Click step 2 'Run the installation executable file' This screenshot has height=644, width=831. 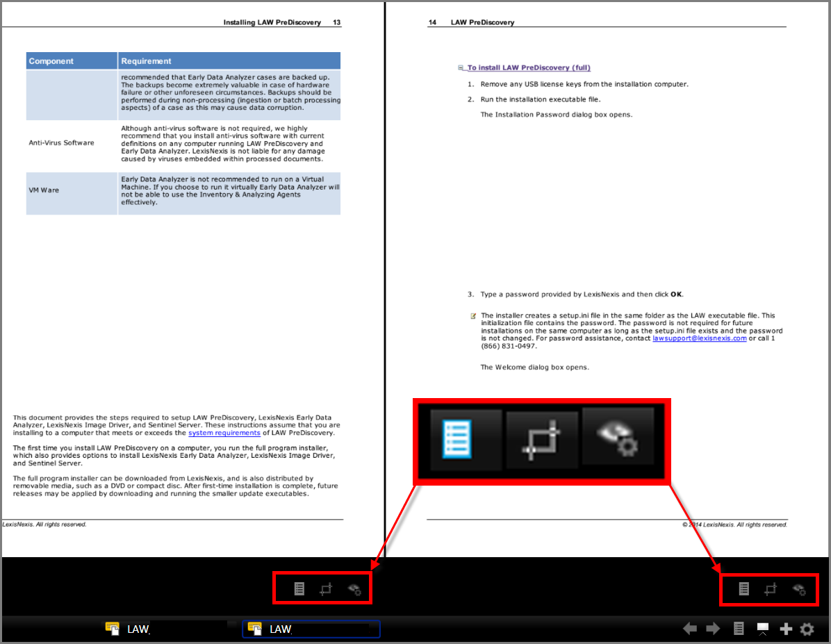(540, 99)
